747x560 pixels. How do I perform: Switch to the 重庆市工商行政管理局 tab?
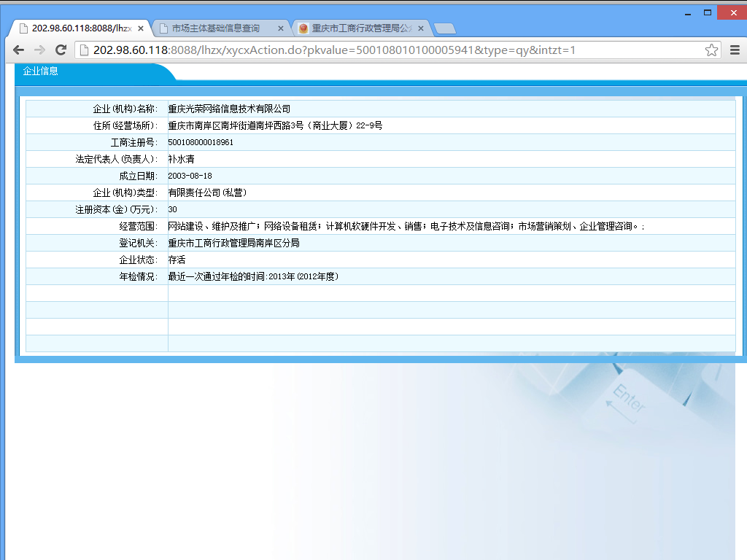[362, 28]
